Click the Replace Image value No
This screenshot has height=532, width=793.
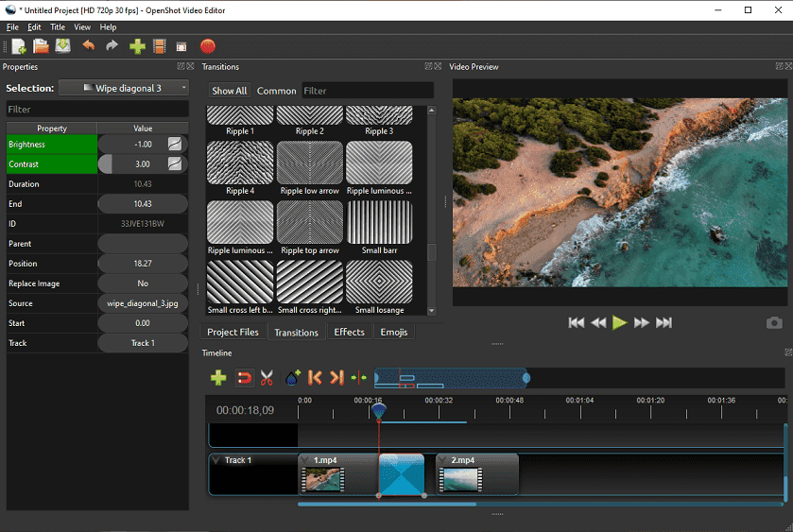tap(143, 283)
